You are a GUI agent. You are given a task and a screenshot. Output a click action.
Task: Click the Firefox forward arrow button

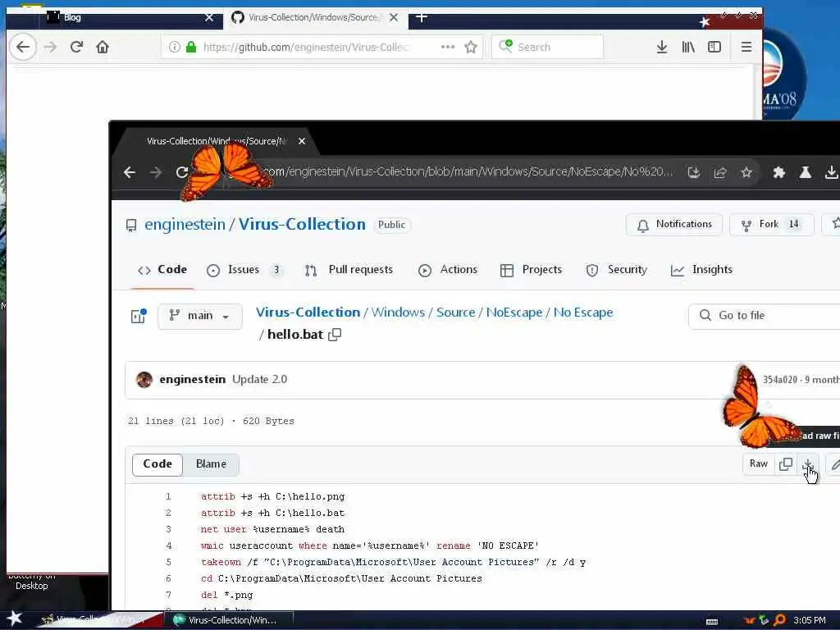(50, 47)
